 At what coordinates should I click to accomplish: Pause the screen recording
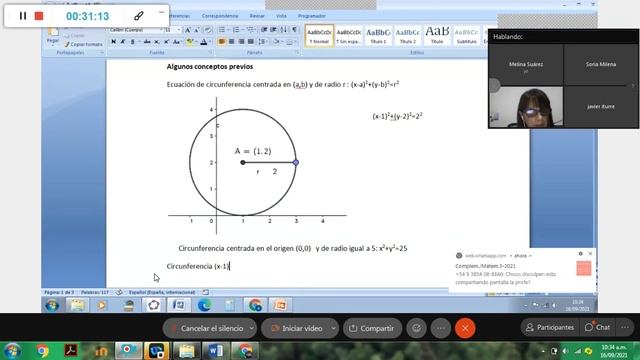coord(23,16)
